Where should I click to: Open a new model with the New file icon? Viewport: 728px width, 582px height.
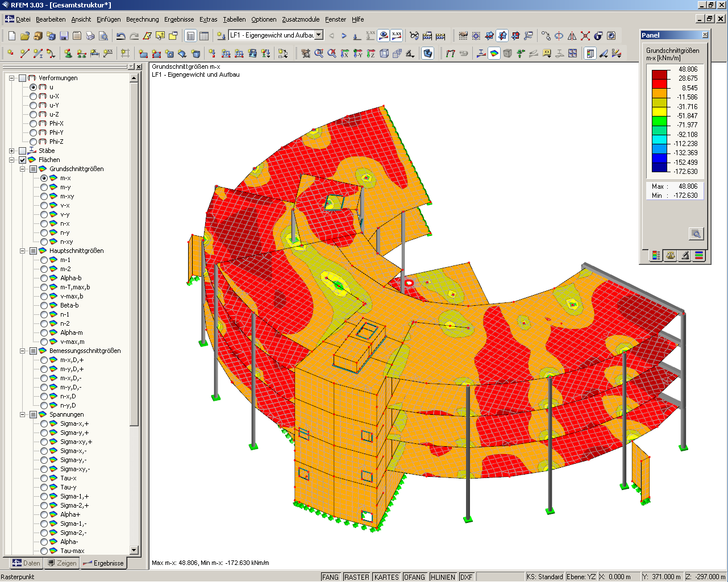pyautogui.click(x=11, y=35)
